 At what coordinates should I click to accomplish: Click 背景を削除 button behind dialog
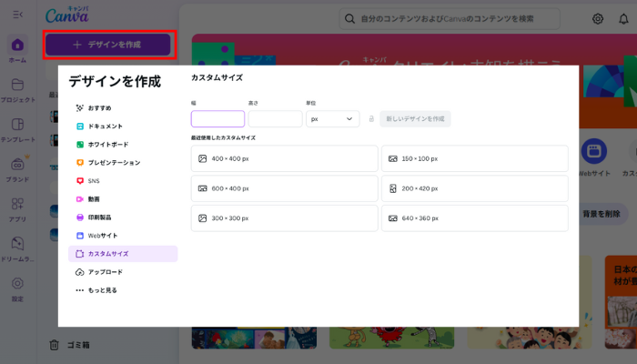coord(601,214)
